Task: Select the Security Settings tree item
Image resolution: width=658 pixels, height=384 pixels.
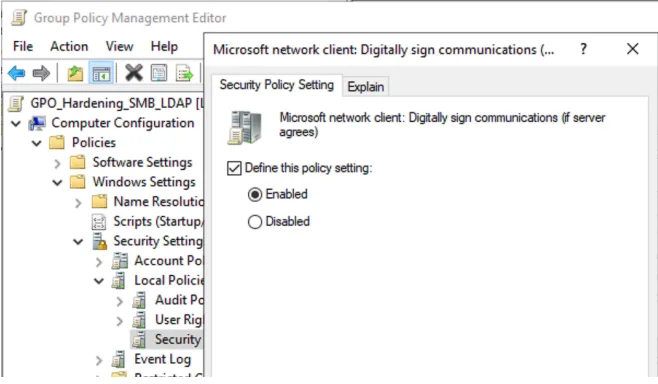Action: [158, 241]
